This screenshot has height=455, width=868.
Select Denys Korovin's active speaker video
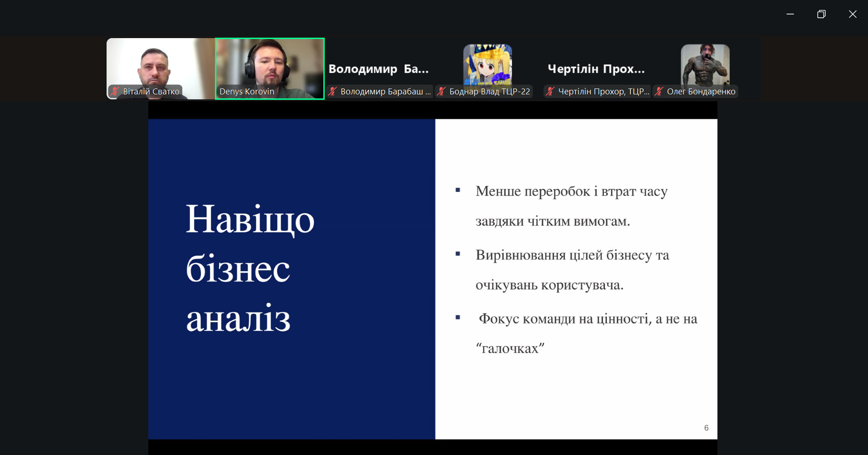tap(270, 64)
